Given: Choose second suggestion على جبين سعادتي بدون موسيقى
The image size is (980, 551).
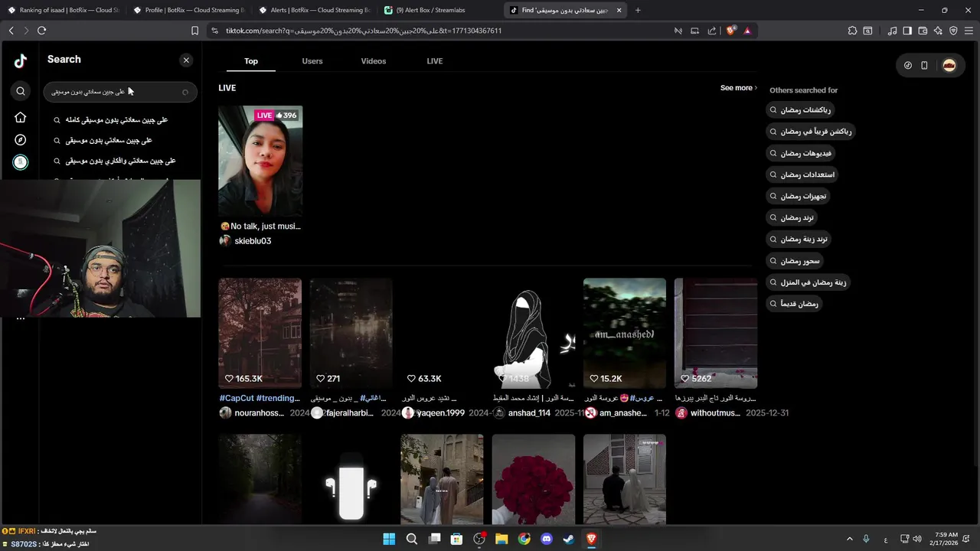Looking at the screenshot, I should [109, 141].
